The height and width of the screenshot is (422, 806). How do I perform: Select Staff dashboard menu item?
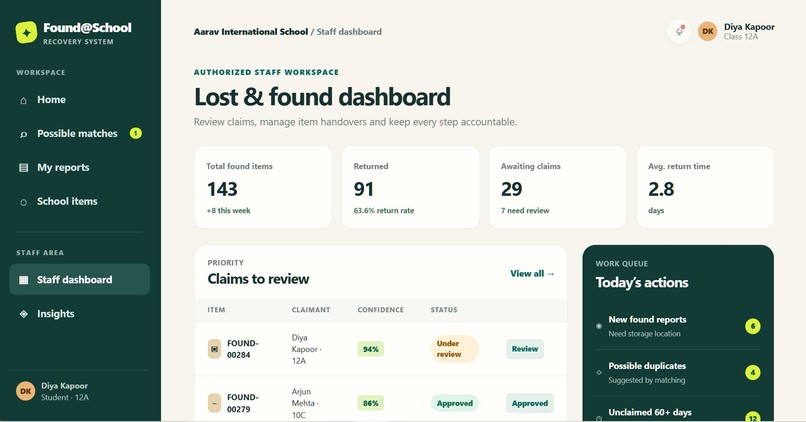pyautogui.click(x=80, y=280)
